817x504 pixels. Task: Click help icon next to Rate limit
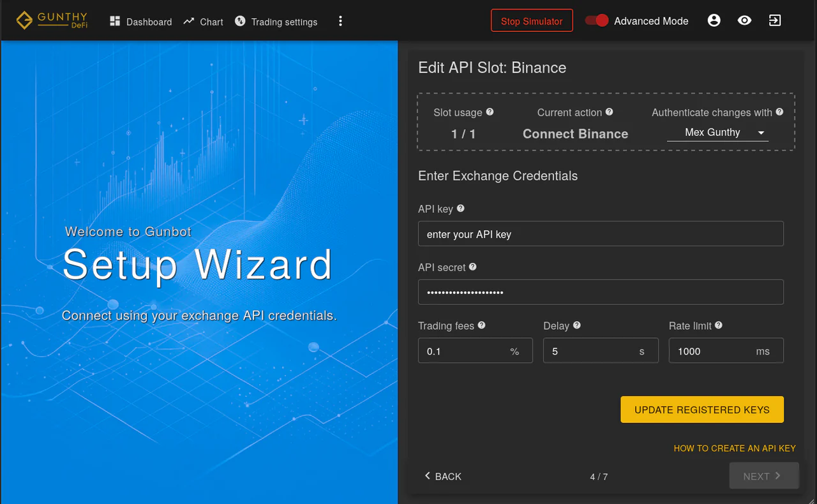tap(719, 325)
